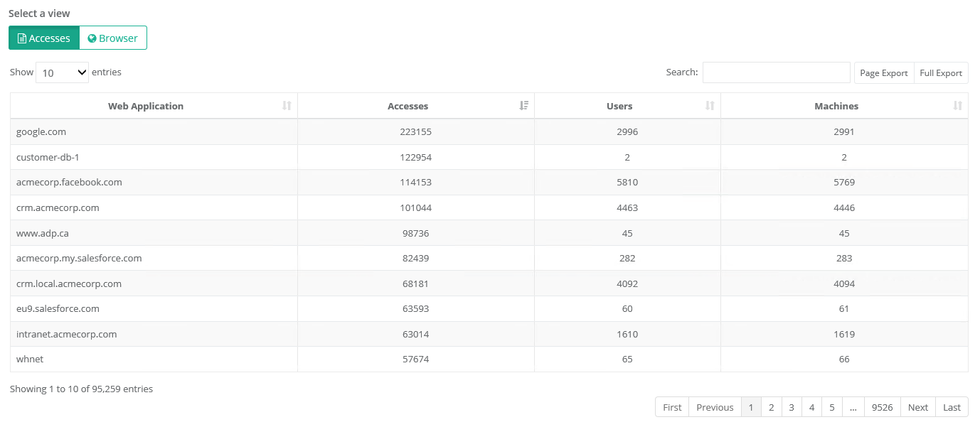Select acmecorp.my.salesforce.com cell

(x=154, y=258)
